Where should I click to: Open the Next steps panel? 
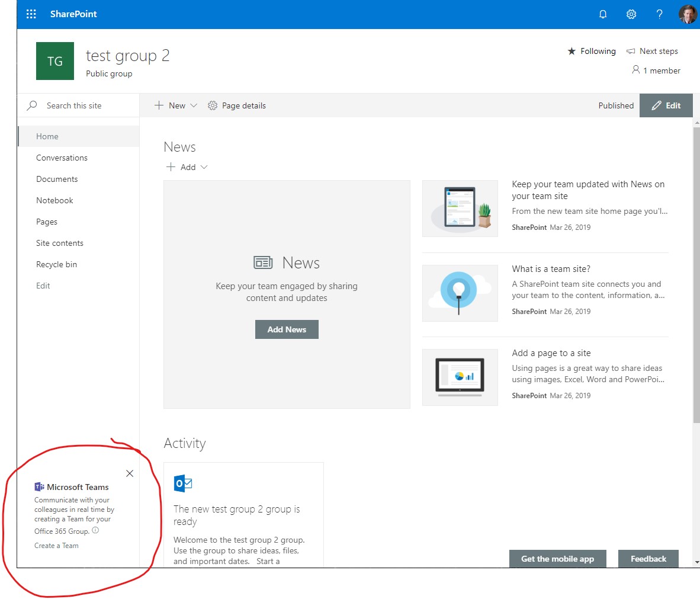(652, 51)
